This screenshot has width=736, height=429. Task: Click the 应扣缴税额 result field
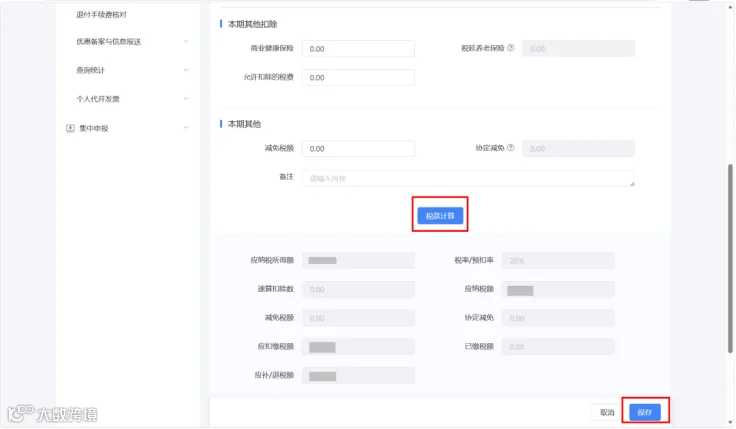click(358, 346)
